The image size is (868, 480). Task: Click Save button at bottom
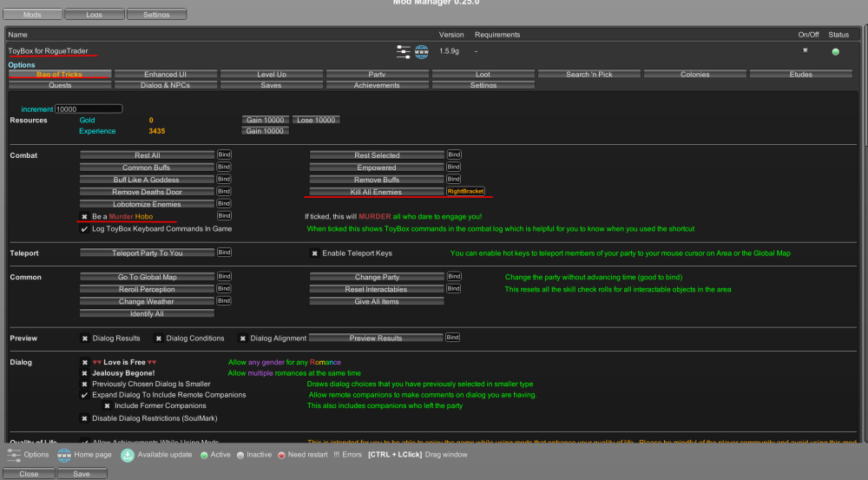[x=82, y=474]
